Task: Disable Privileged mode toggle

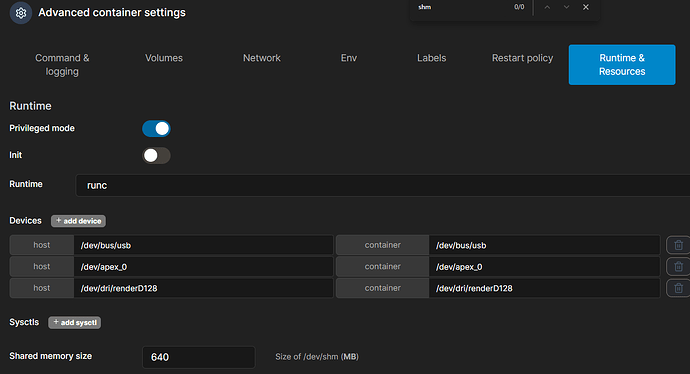Action: pos(156,128)
